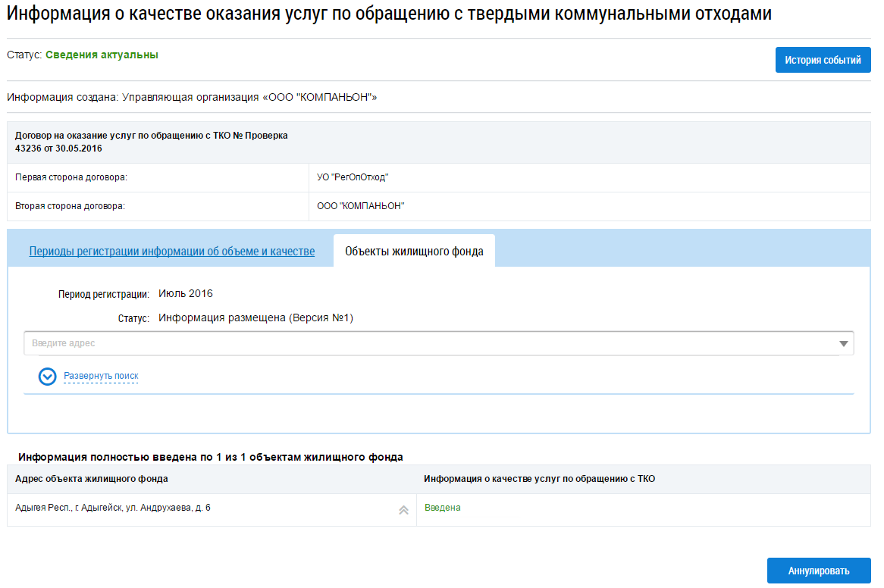Click second party value ООО "КОМПАНЬОН" in table
Viewport: 884px width, 588px height.
[x=361, y=206]
